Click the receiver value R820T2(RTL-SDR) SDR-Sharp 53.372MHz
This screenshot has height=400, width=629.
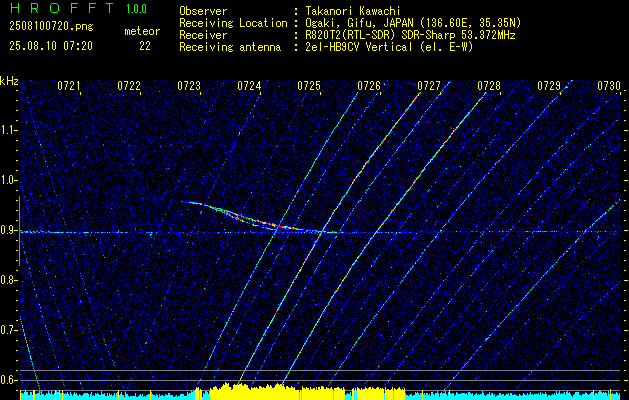coord(410,35)
